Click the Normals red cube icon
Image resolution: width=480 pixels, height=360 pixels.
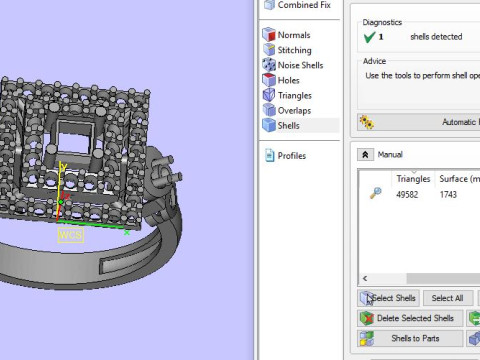tap(269, 35)
